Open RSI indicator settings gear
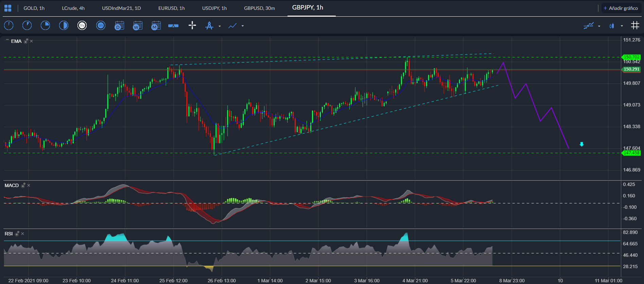Screen dimensions: 644x284 (17, 234)
